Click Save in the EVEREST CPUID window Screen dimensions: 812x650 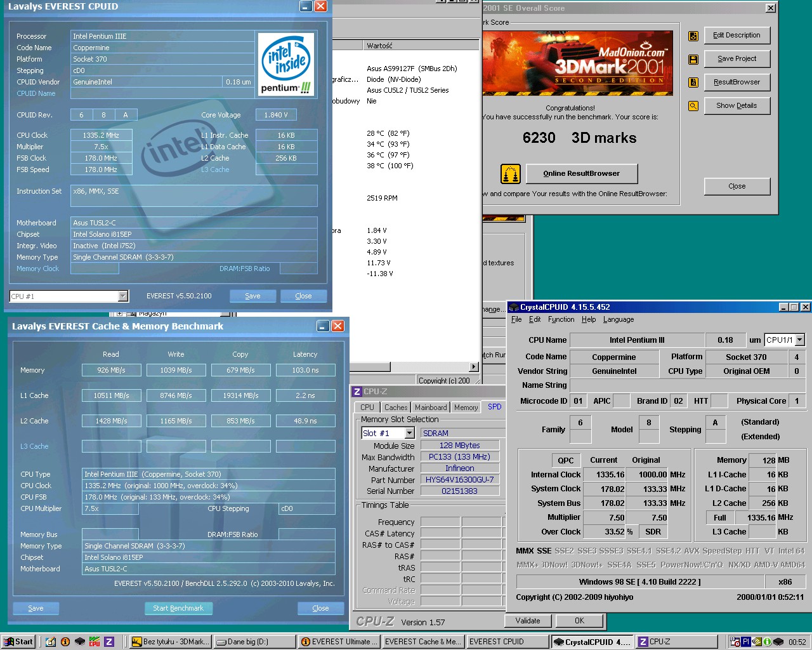point(252,296)
